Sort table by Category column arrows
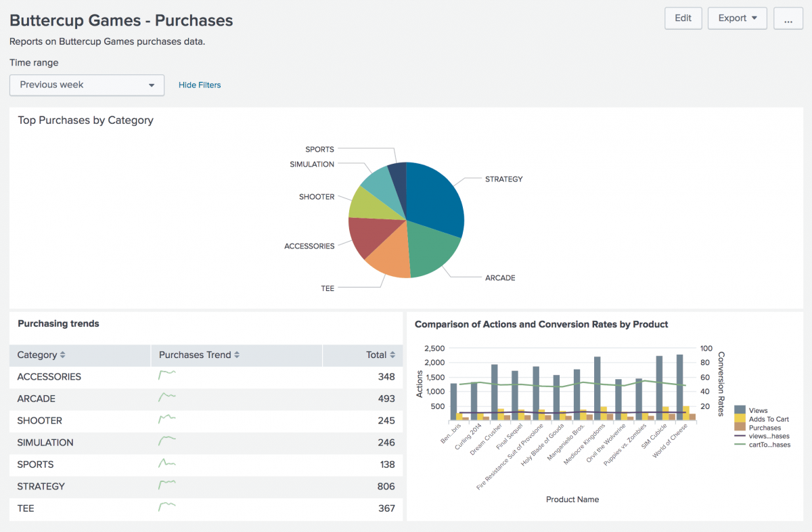The height and width of the screenshot is (532, 812). coord(63,355)
